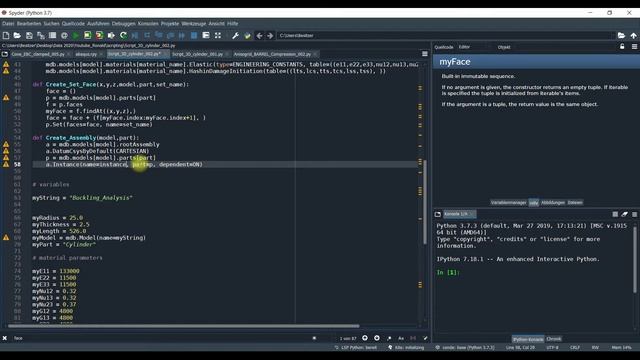Viewport: 640px width, 360px height.
Task: Toggle case-sensitive search (Aa)
Action: (x=401, y=338)
